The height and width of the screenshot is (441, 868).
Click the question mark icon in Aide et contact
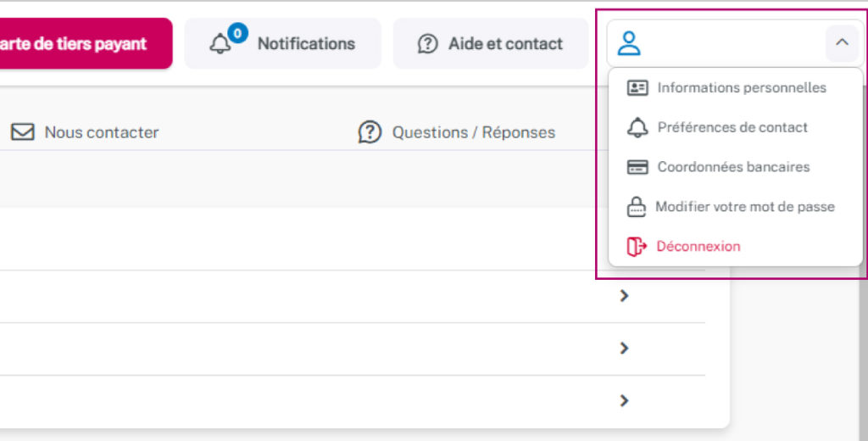point(428,44)
